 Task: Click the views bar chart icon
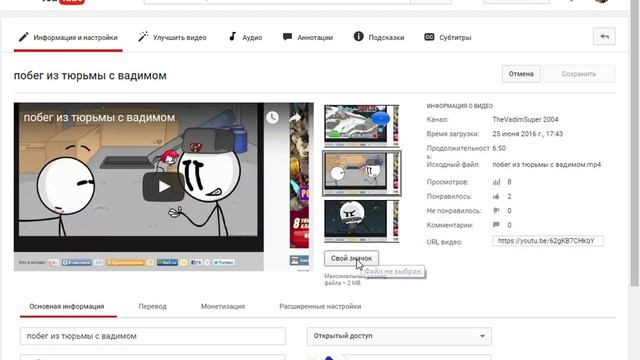click(496, 182)
